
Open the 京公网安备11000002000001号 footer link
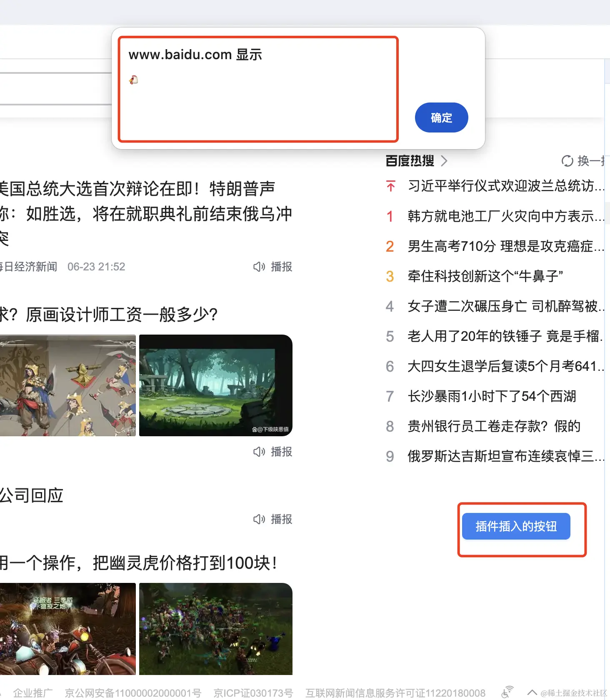(133, 693)
